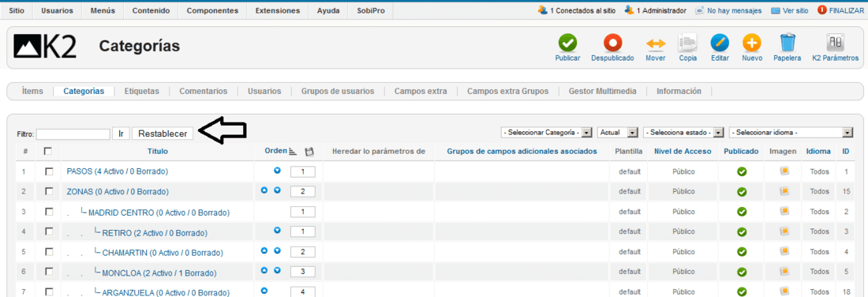Open the Componentes menu
Screen dimensions: 868x297
tap(212, 10)
